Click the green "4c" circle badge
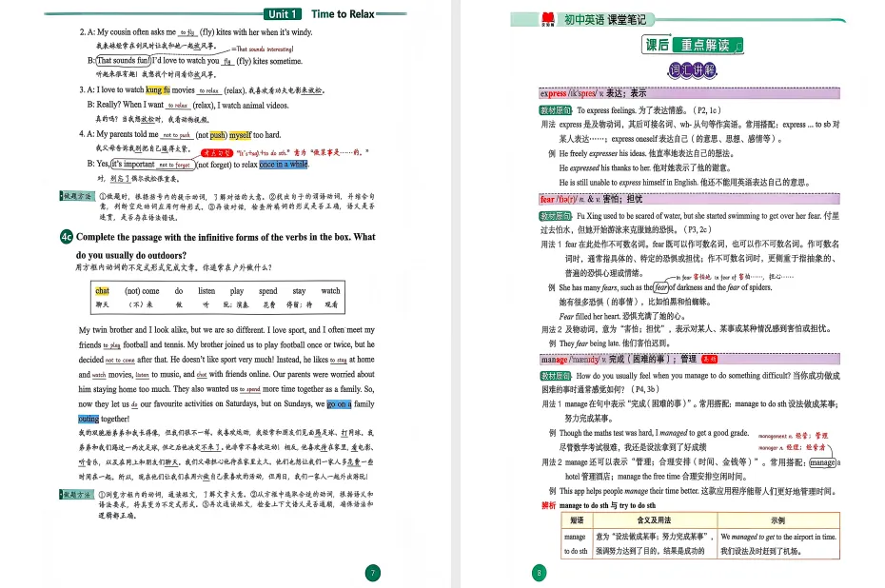The height and width of the screenshot is (588, 885). [67, 237]
